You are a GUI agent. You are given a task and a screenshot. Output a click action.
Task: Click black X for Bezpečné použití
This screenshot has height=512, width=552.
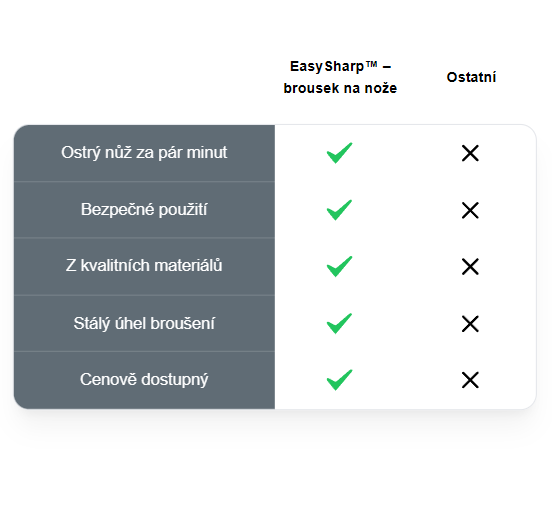tap(470, 210)
